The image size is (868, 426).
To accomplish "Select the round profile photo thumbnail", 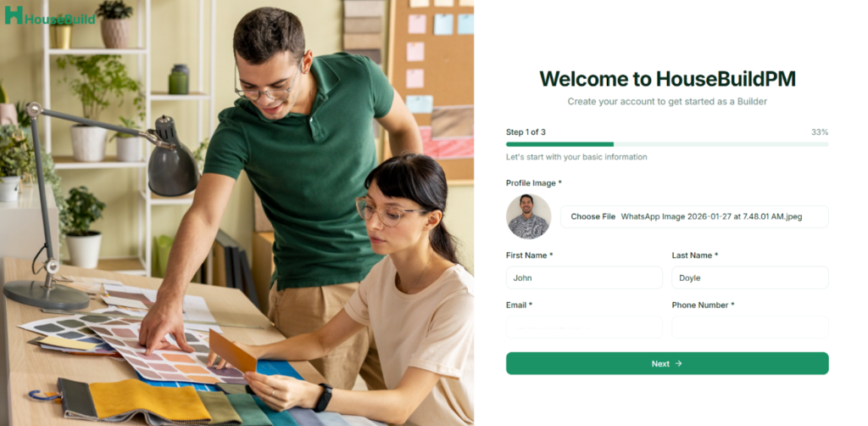I will pos(529,216).
